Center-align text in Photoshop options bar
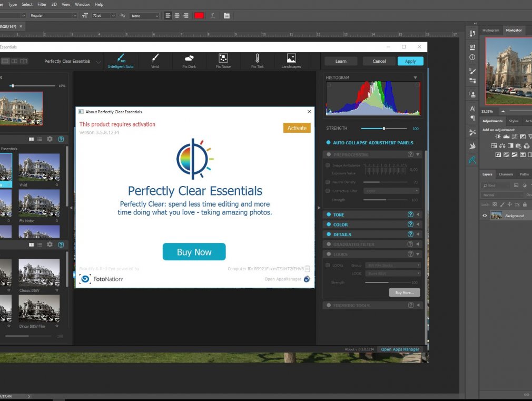This screenshot has width=532, height=401. [x=177, y=16]
